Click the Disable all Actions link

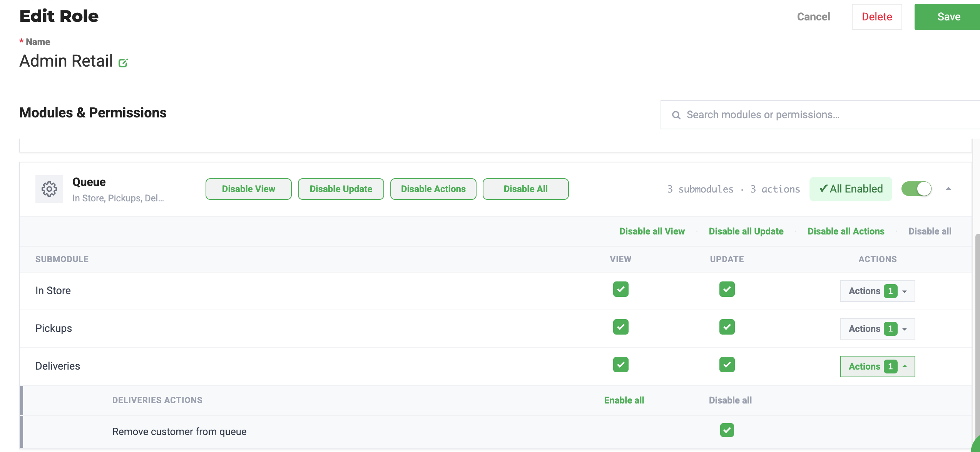click(x=846, y=231)
